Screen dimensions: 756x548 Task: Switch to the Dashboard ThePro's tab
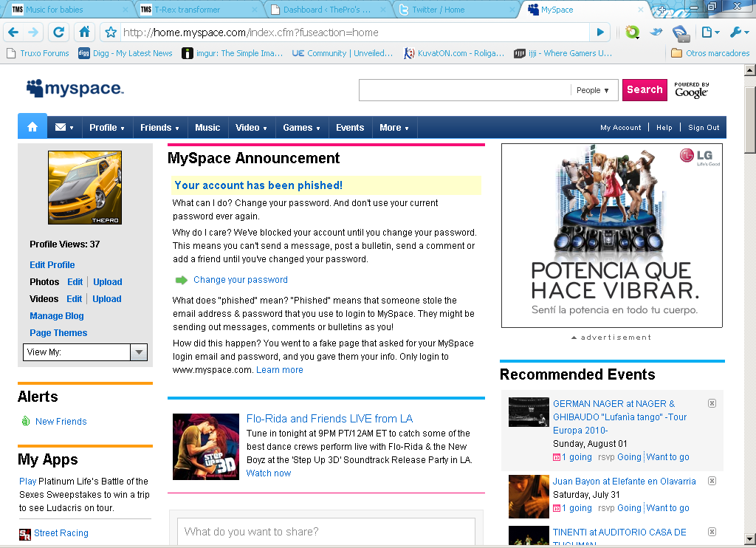(328, 10)
